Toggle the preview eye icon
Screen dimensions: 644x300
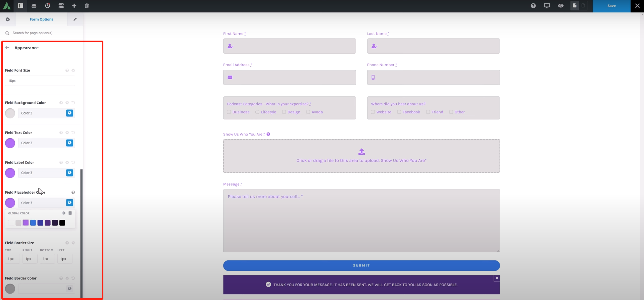(560, 6)
